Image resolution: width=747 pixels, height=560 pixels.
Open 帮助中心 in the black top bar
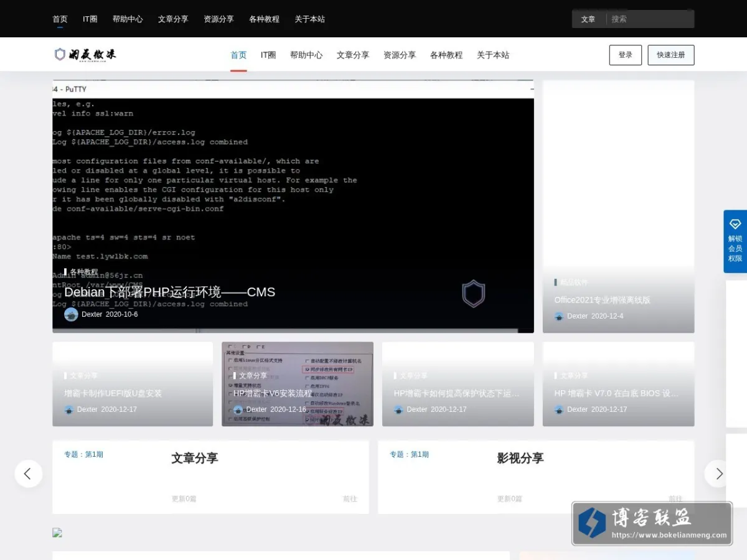128,19
